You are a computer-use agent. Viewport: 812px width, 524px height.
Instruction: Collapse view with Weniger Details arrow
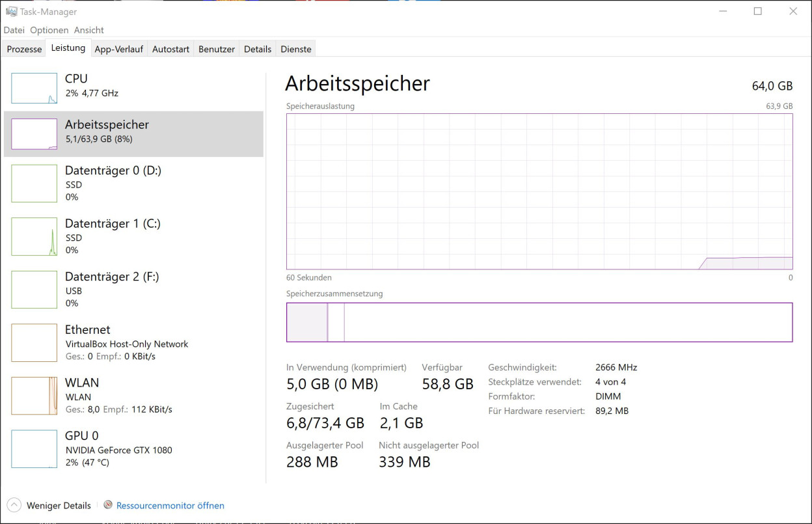[14, 505]
